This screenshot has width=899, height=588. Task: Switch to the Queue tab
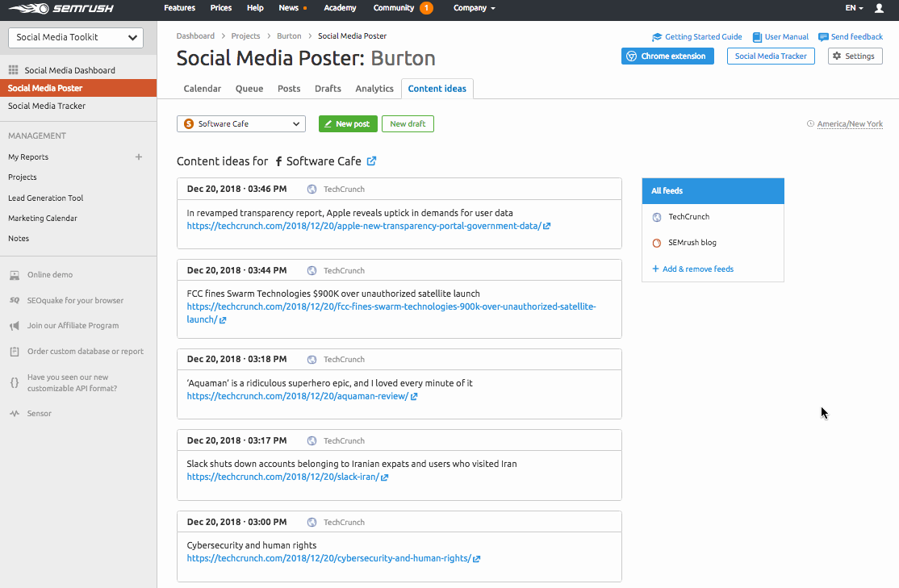tap(249, 89)
